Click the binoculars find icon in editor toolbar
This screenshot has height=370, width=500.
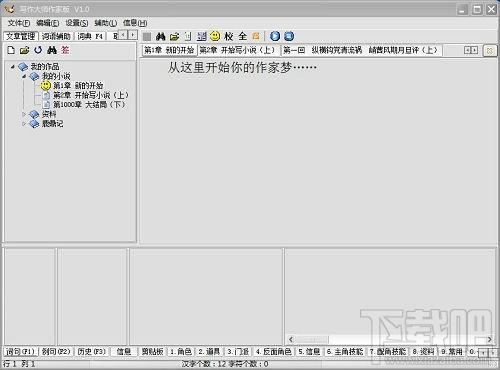(x=161, y=36)
